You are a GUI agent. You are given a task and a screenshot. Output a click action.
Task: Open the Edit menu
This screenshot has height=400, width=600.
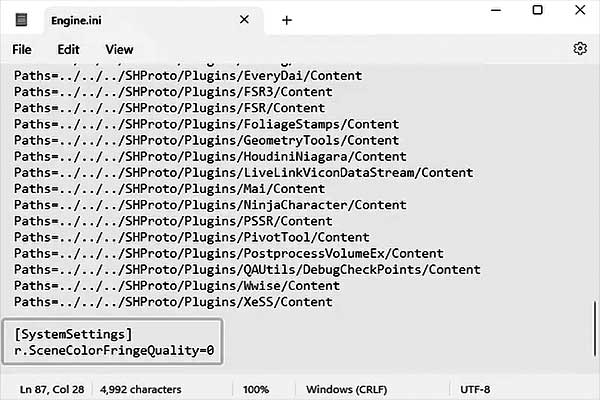(68, 49)
